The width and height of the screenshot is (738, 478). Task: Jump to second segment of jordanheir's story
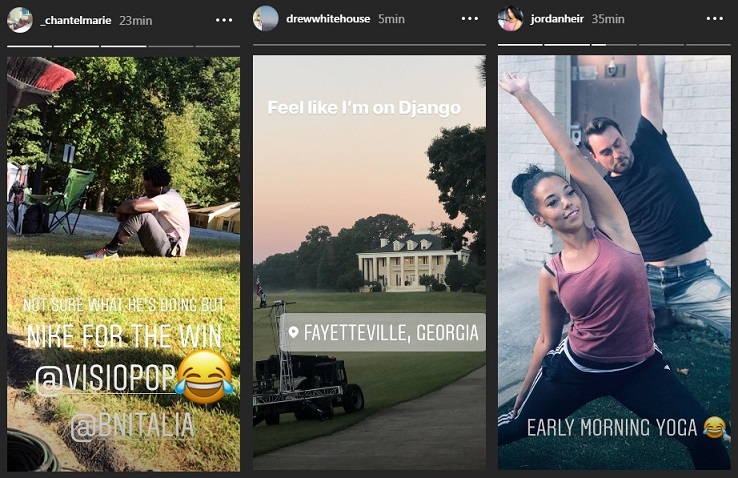coord(567,45)
